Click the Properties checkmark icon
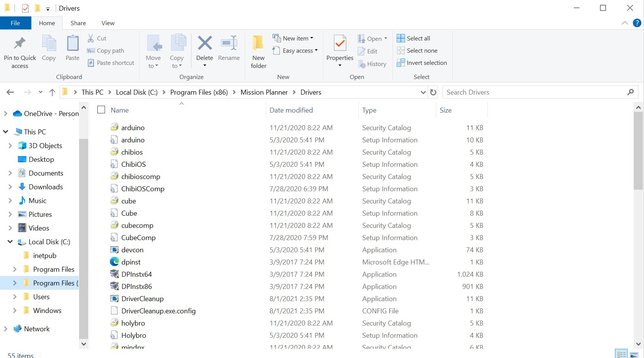Viewport: 644px width, 358px height. click(340, 43)
